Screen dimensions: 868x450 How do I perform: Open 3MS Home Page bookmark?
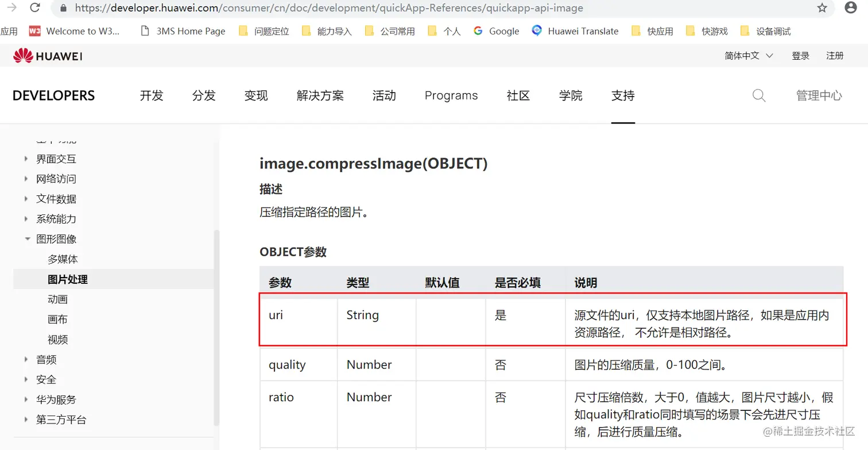pyautogui.click(x=183, y=31)
